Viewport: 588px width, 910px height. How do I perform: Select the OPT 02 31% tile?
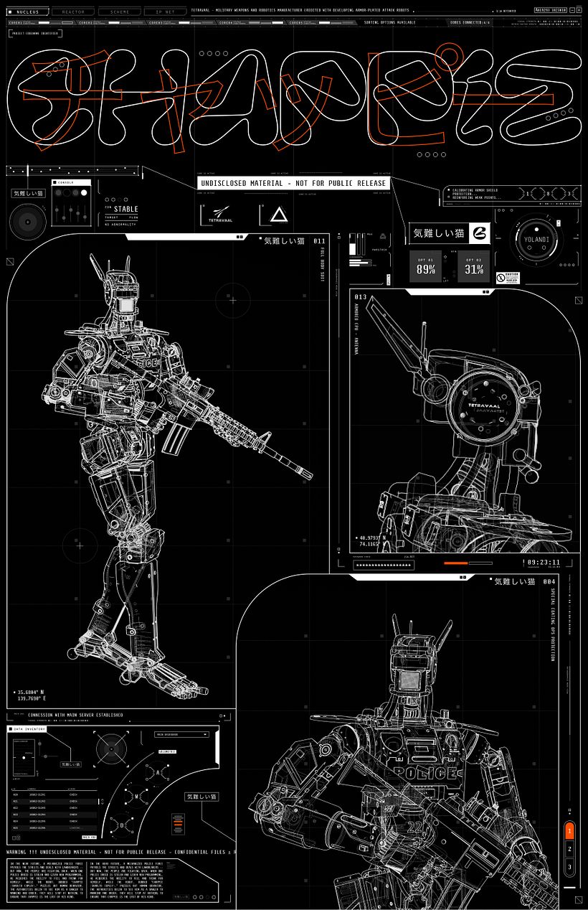pyautogui.click(x=473, y=266)
